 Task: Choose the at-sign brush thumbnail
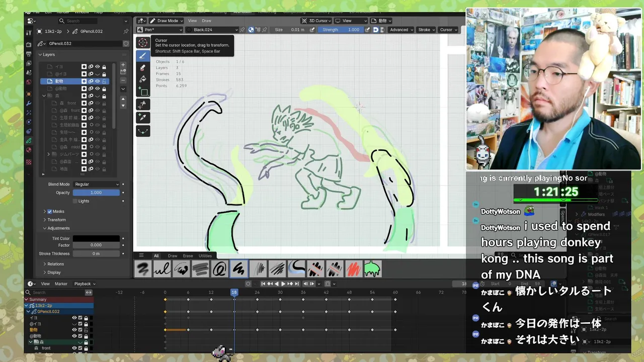pyautogui.click(x=220, y=269)
